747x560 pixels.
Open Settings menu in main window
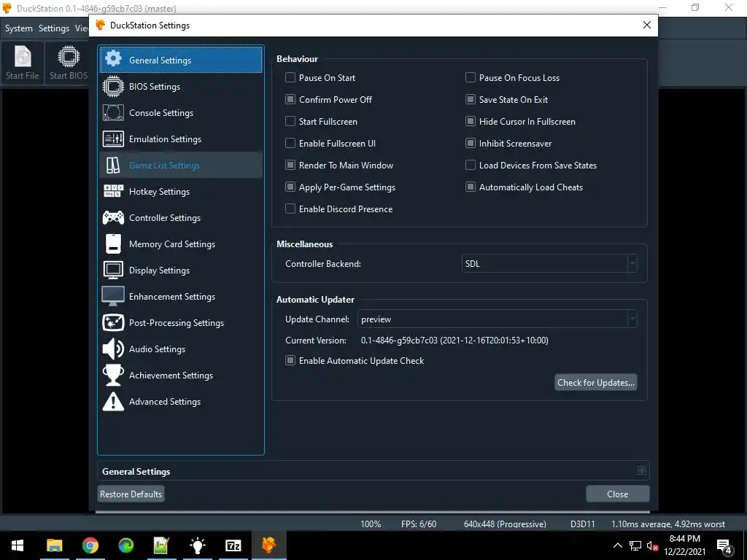(54, 28)
